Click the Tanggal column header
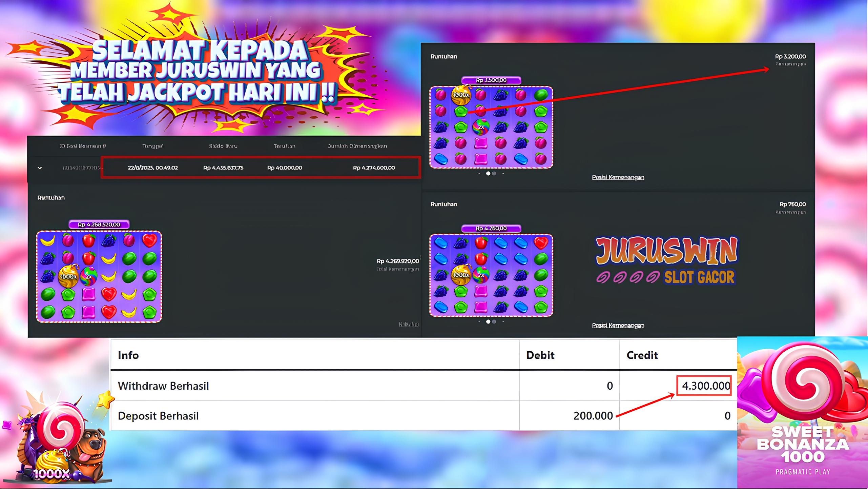The width and height of the screenshot is (868, 489). pyautogui.click(x=153, y=146)
